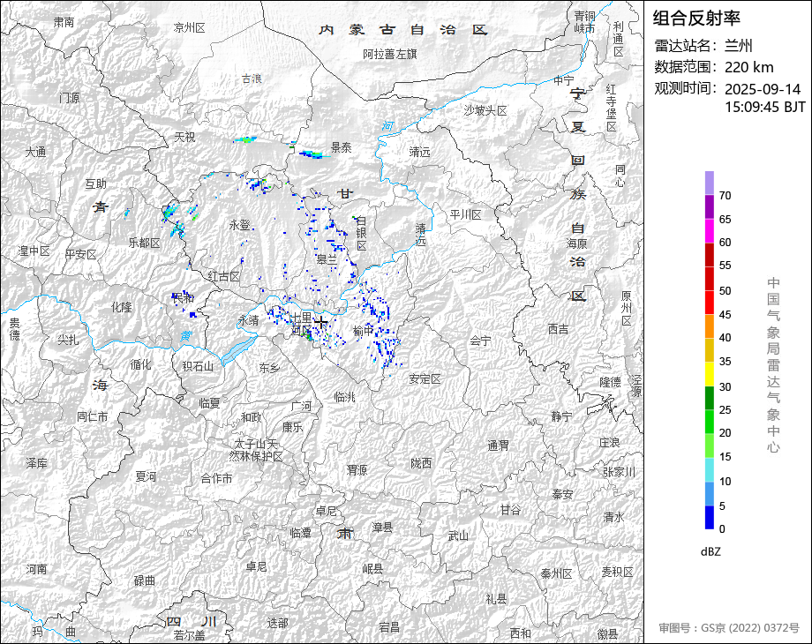Click the map label 景泰

click(342, 148)
